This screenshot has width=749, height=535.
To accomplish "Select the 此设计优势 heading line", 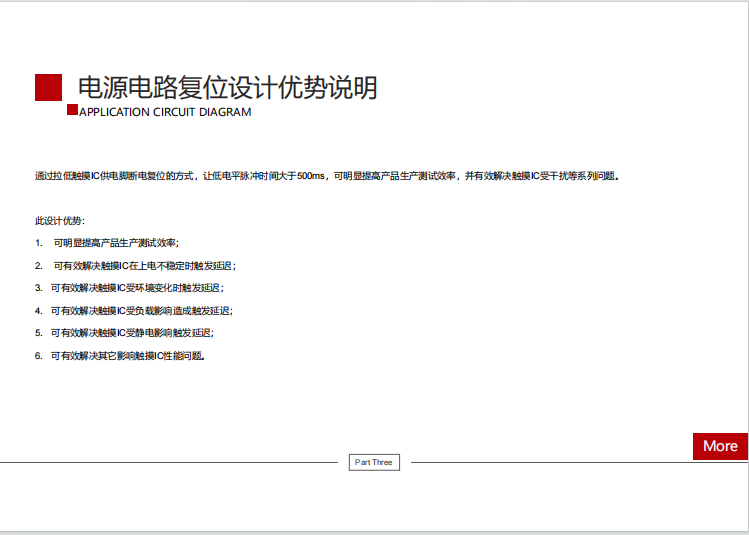I will point(60,221).
